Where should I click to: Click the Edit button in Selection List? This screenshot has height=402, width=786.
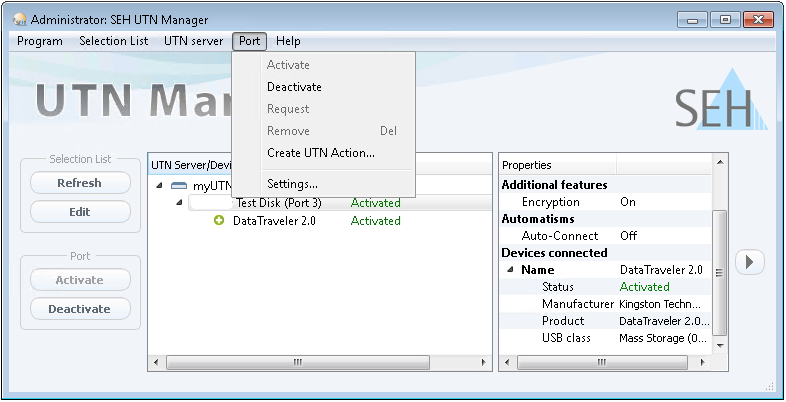(x=80, y=212)
